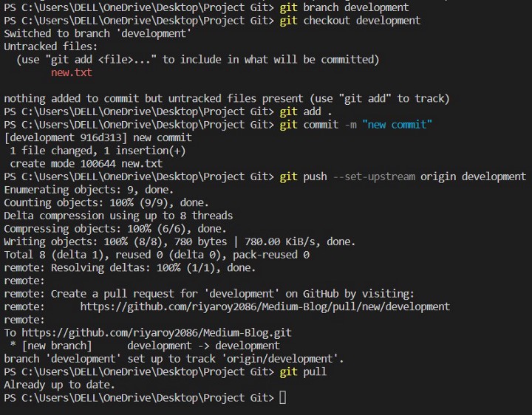Click the 'Untracked files:' heading
This screenshot has width=532, height=415.
(50, 47)
